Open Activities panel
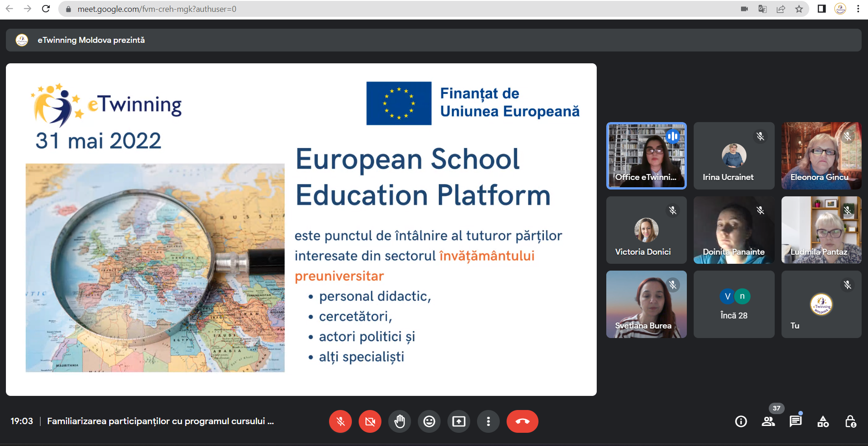The height and width of the screenshot is (446, 868). click(x=823, y=421)
